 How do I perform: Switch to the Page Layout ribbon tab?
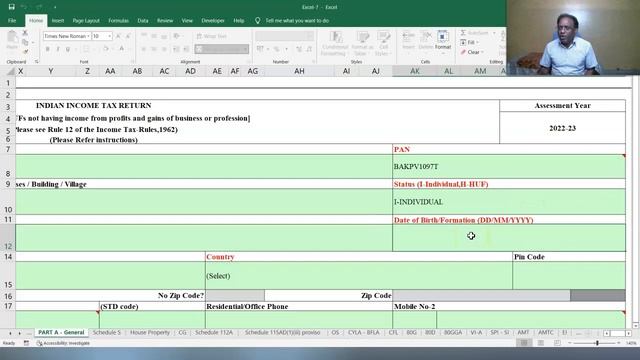point(86,20)
